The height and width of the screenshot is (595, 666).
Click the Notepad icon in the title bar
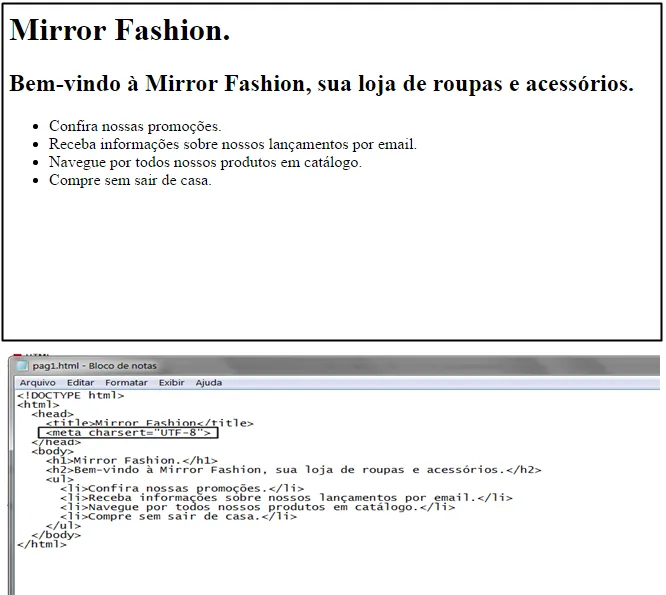pyautogui.click(x=23, y=366)
